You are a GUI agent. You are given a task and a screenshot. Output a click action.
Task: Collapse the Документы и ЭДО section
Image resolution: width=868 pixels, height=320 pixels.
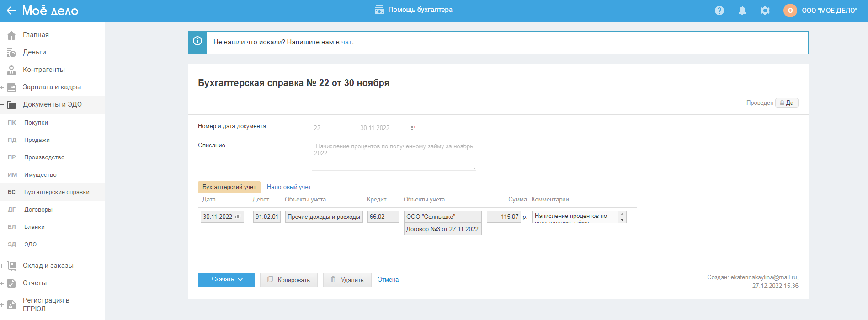(x=2, y=104)
